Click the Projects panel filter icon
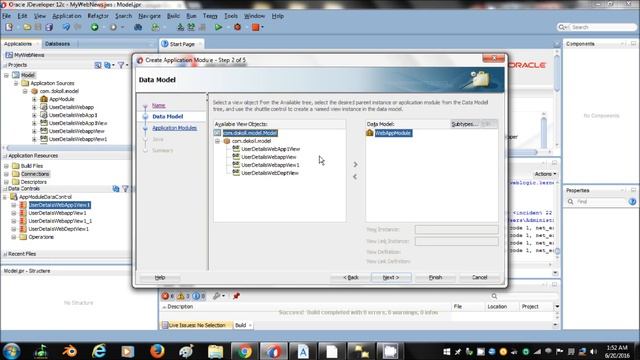Image resolution: width=640 pixels, height=360 pixels. coord(121,65)
